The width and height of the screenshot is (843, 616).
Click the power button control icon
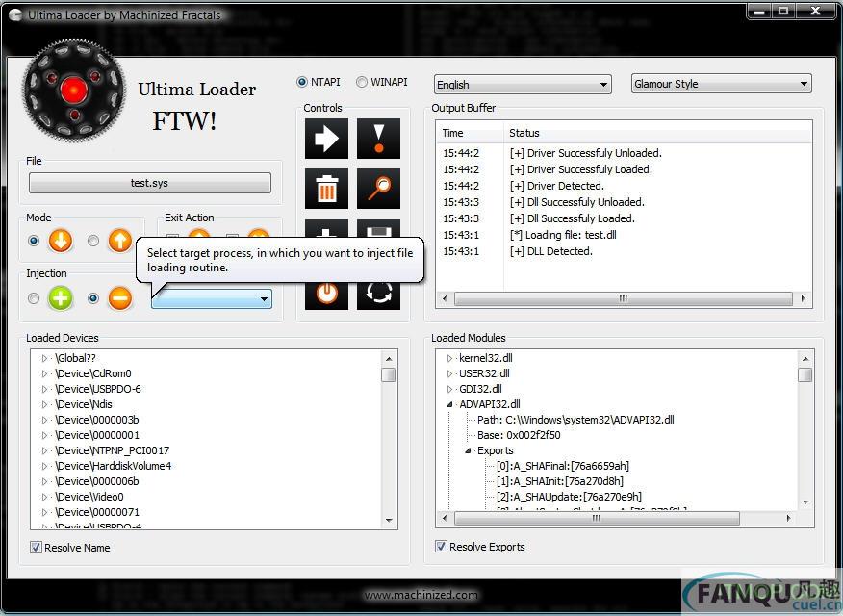326,294
